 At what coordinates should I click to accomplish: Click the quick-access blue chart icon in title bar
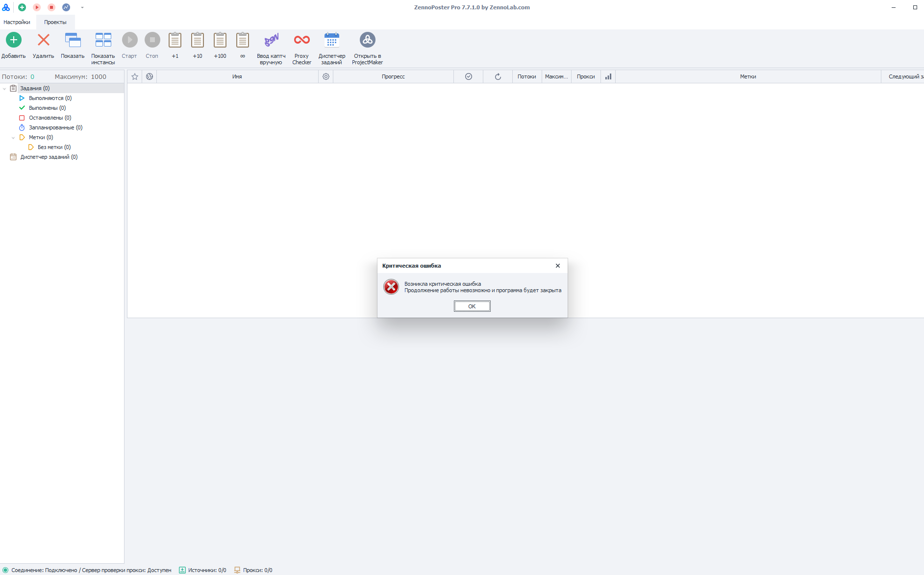[66, 7]
